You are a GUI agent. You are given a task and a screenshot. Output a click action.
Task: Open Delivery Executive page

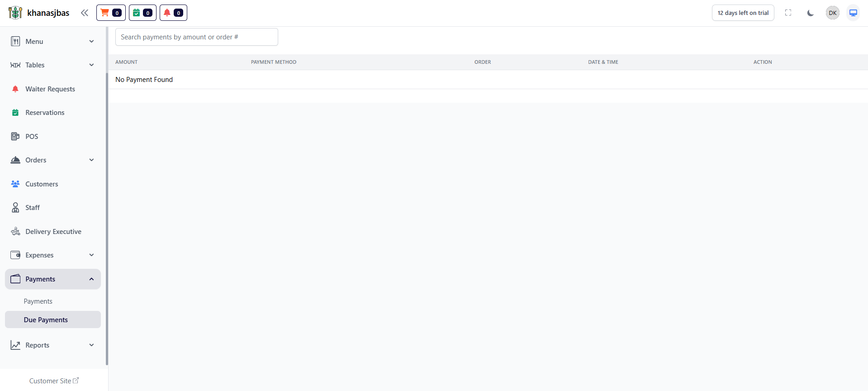[x=53, y=231]
